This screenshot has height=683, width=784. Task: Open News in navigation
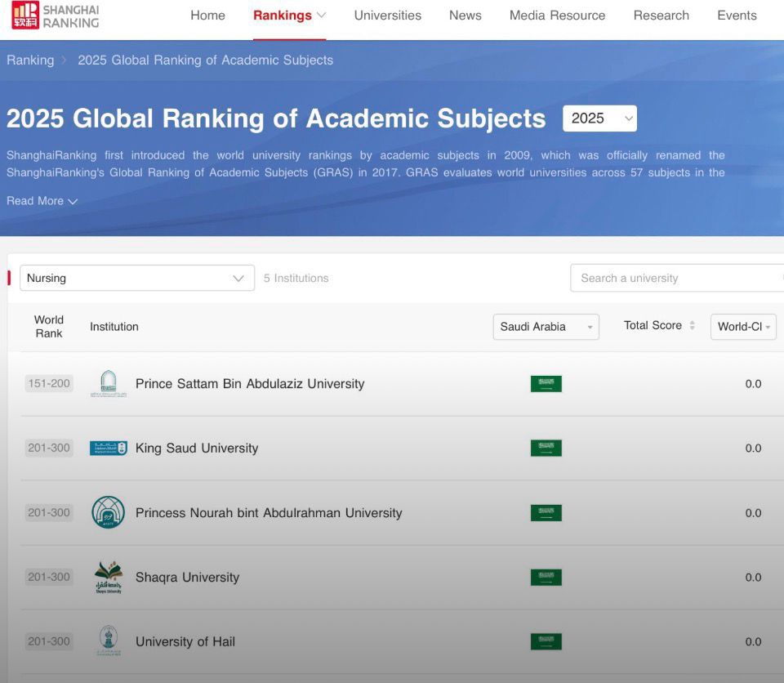[465, 16]
